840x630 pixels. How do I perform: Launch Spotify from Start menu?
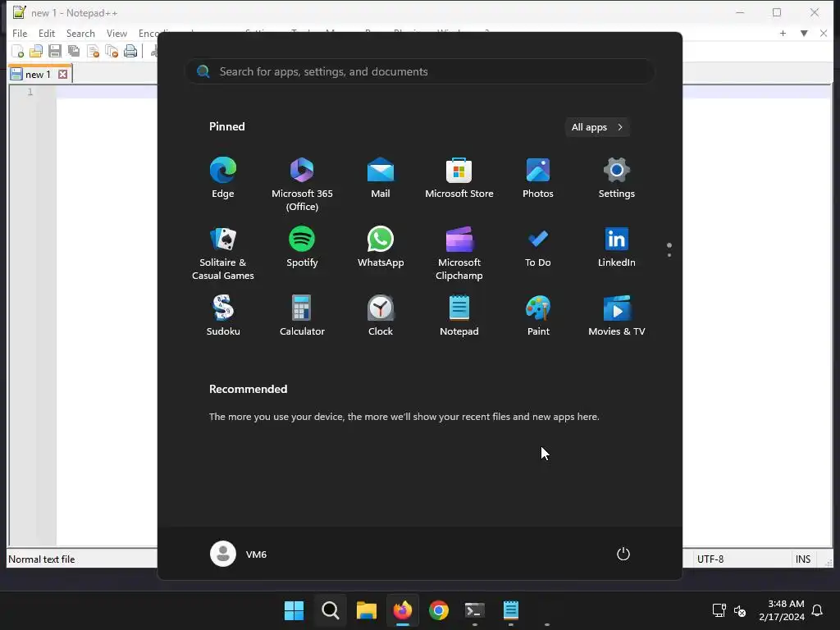point(302,247)
